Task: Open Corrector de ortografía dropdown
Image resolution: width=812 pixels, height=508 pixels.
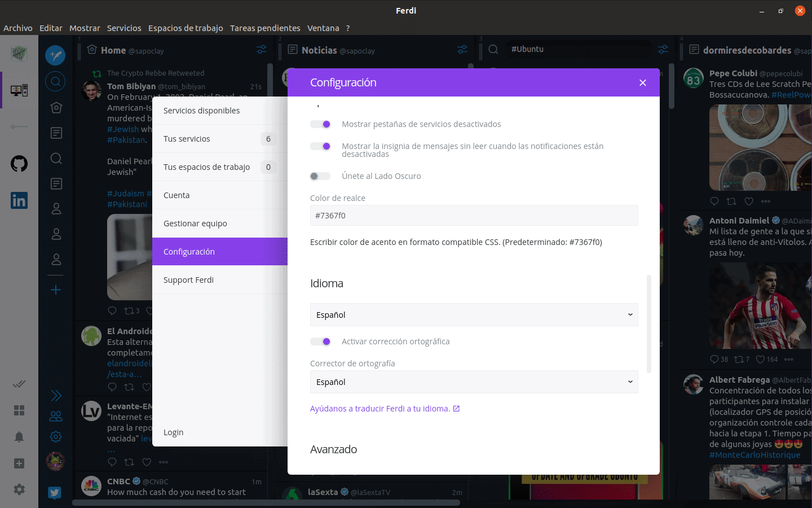Action: [474, 382]
